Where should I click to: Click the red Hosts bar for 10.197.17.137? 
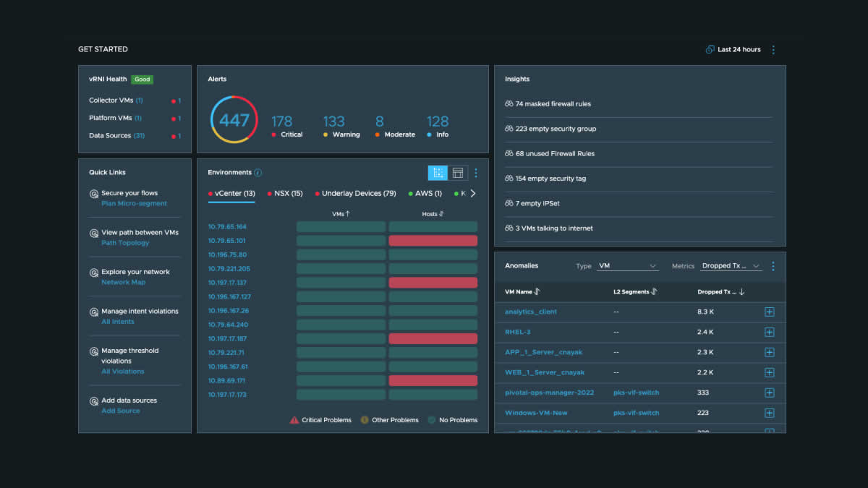point(433,283)
